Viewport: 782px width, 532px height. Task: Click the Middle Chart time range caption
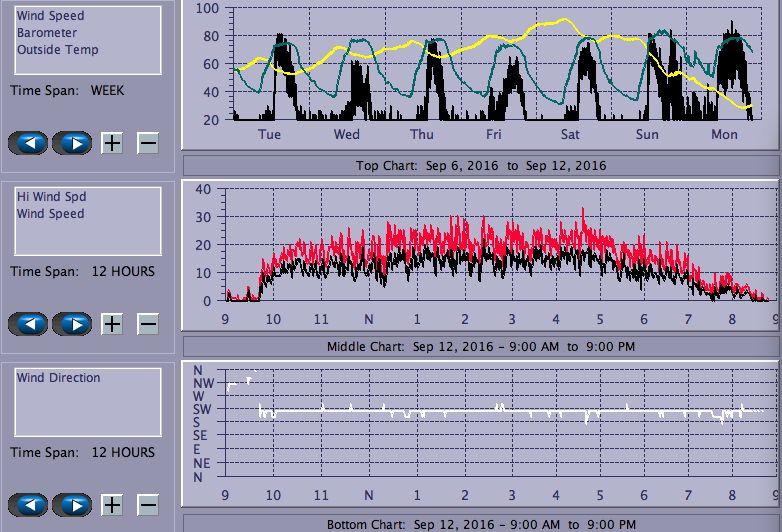point(481,346)
